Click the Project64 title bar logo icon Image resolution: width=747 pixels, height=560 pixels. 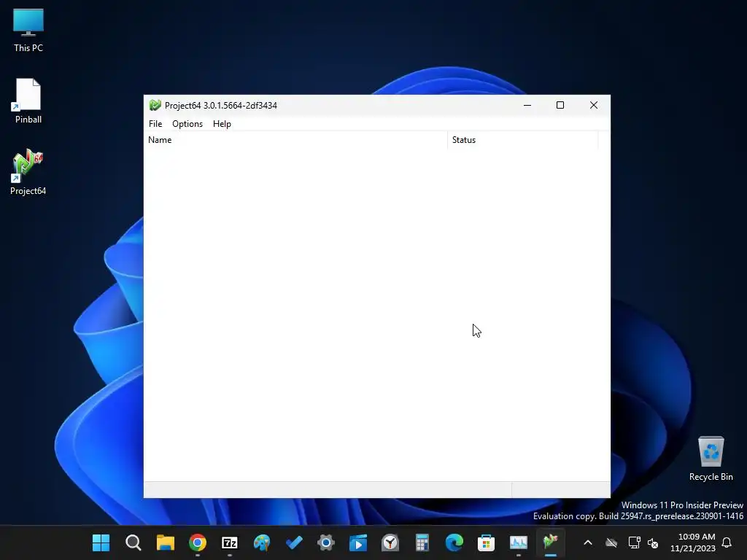[155, 105]
